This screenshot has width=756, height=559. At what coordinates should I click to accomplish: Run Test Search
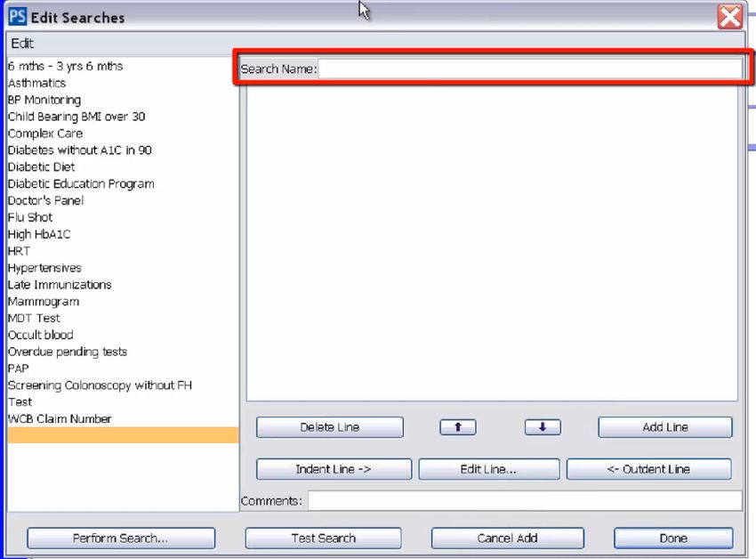click(323, 539)
